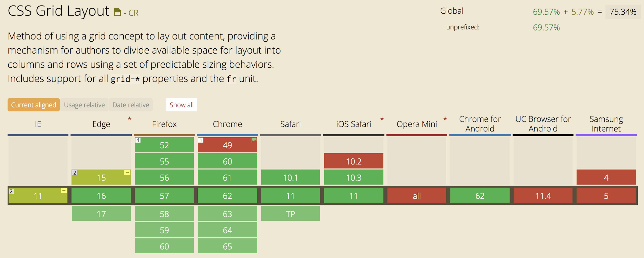
Task: Select the Firefox column header
Action: pos(164,124)
